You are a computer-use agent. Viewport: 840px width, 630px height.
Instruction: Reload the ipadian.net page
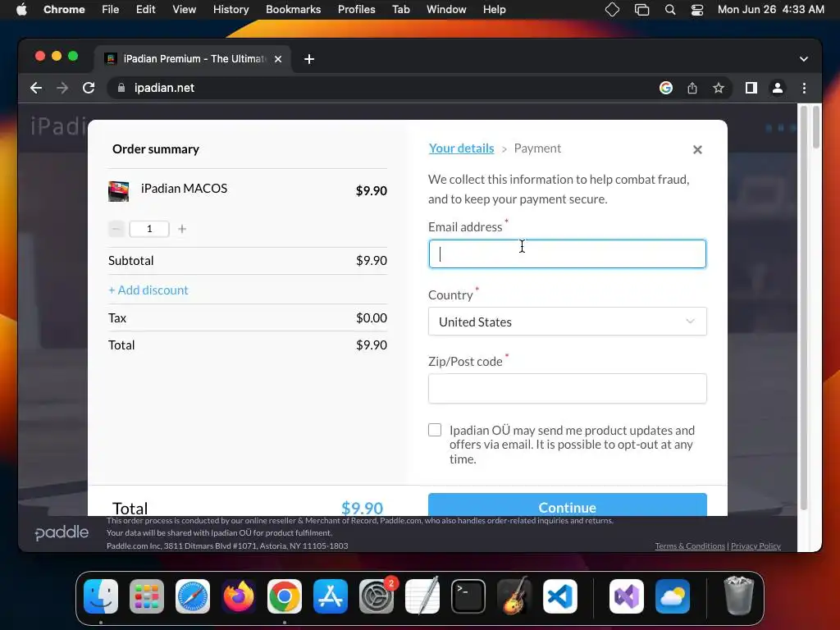[89, 88]
